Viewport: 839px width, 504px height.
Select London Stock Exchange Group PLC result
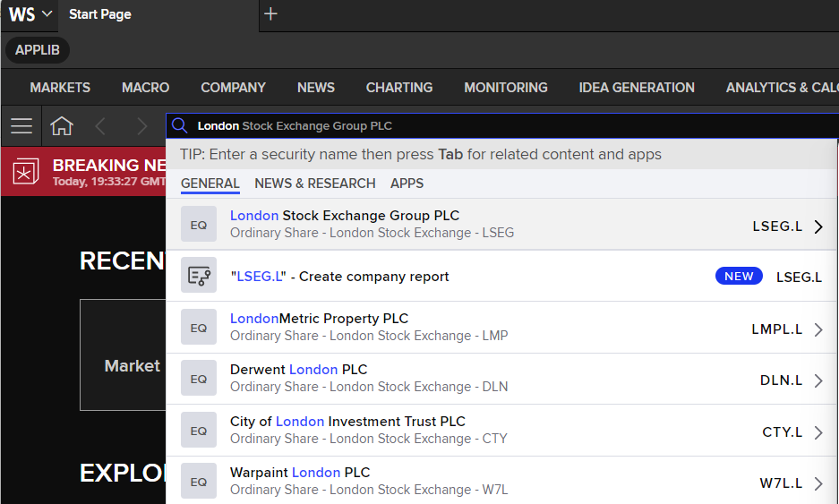pyautogui.click(x=501, y=224)
